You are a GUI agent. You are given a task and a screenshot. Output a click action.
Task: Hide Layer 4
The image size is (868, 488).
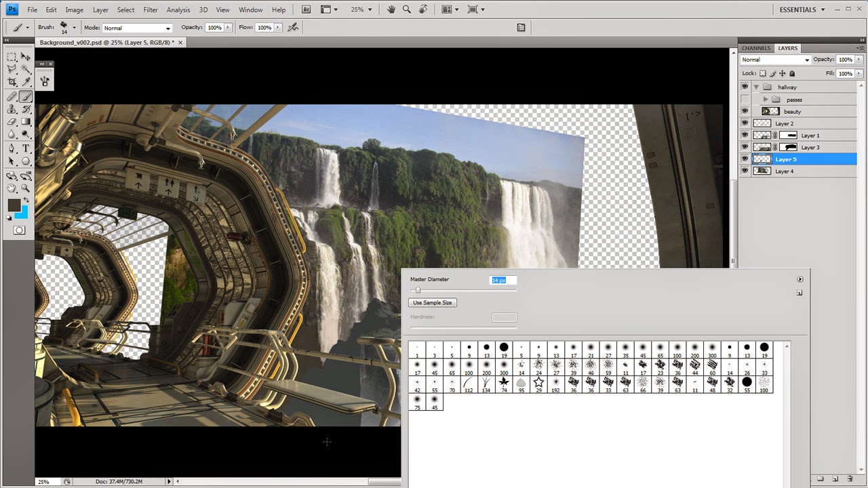coord(745,171)
